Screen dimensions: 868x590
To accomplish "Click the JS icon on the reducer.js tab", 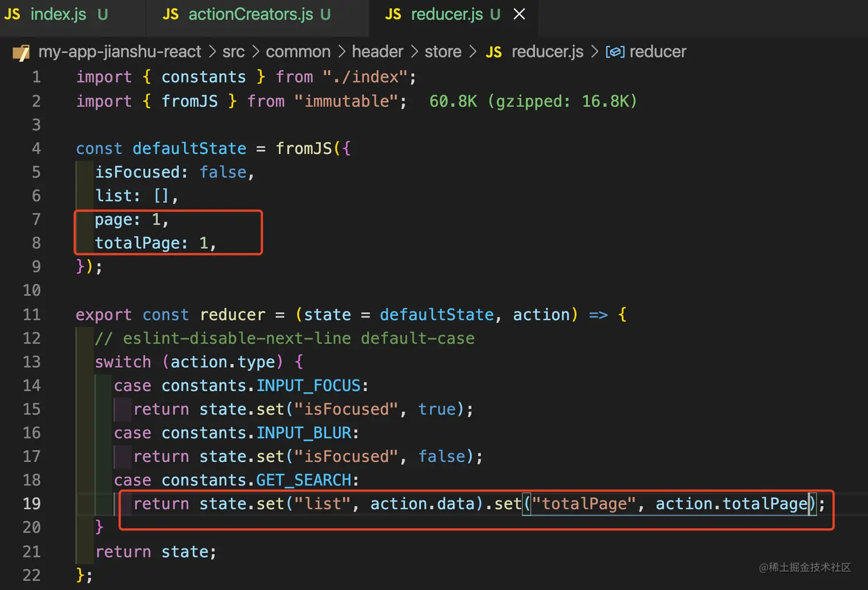I will [393, 14].
